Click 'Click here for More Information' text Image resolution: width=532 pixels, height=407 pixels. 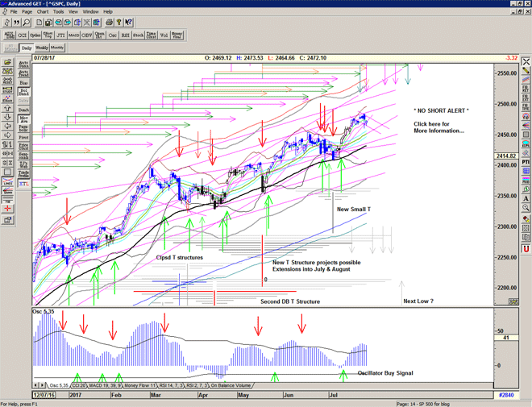[x=438, y=127]
